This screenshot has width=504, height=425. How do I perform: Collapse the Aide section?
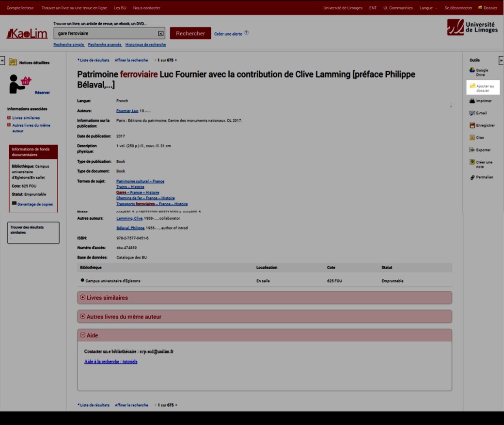coord(83,335)
